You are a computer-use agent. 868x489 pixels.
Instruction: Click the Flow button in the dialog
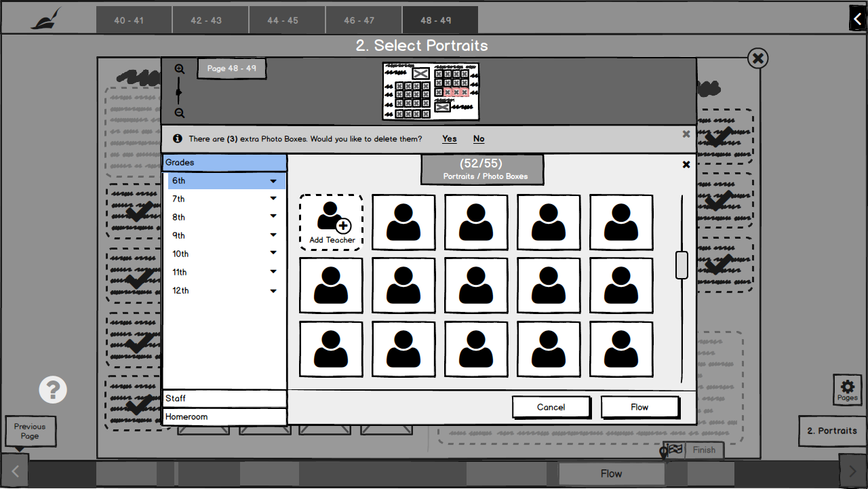(x=639, y=407)
